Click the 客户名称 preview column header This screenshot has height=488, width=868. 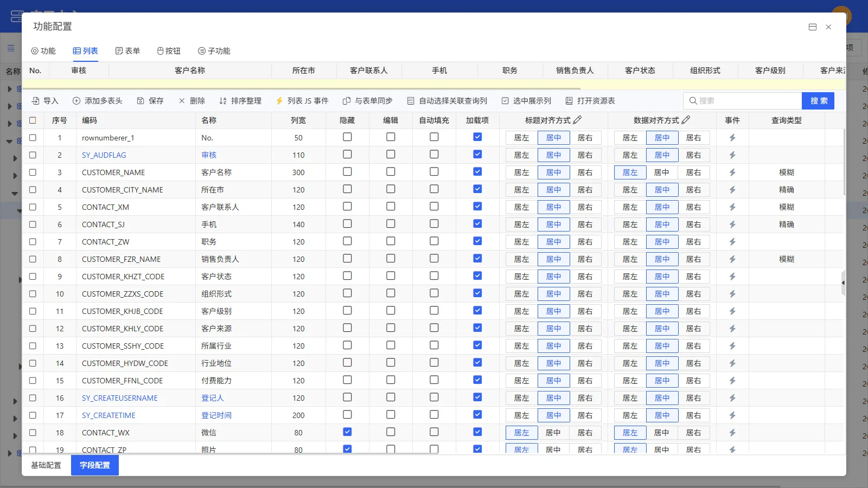tap(190, 70)
